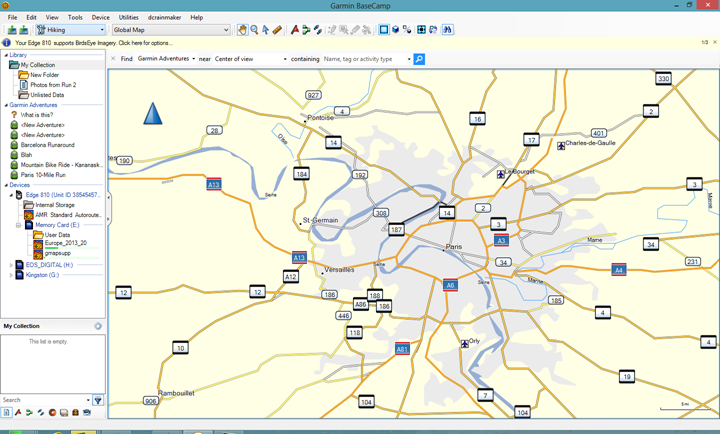Toggle the waypoints flag filter at panel bottom
720x434 pixels.
(x=18, y=412)
